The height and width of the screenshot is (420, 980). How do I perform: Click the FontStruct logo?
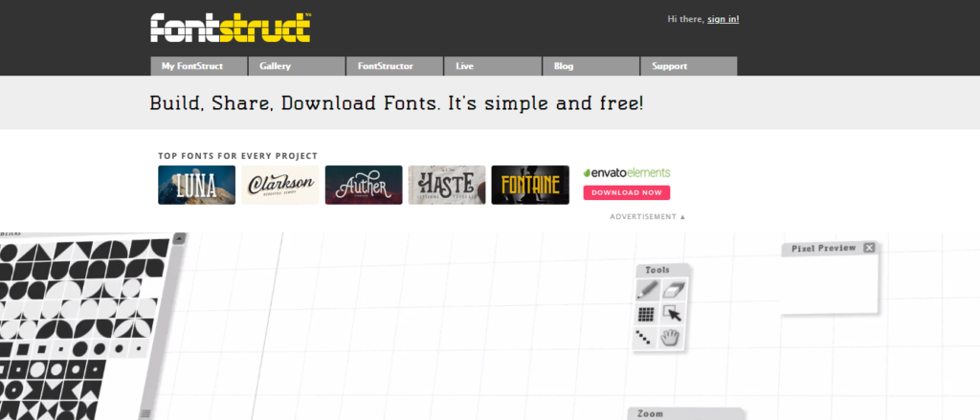[231, 27]
